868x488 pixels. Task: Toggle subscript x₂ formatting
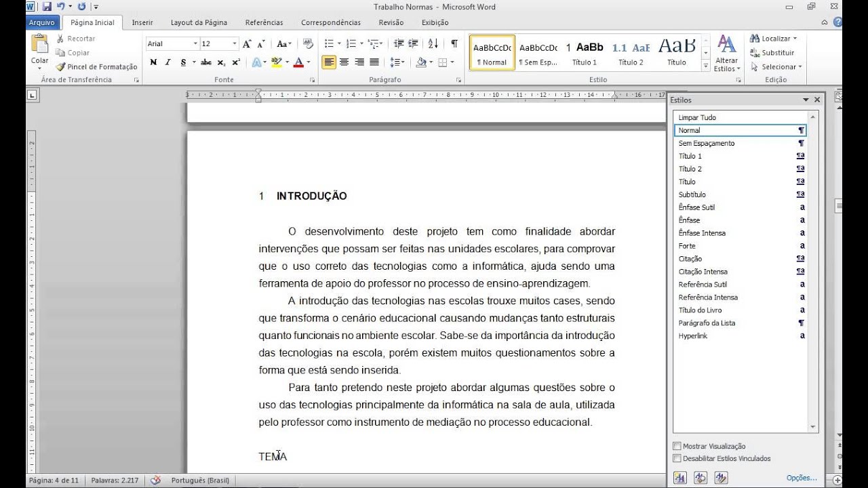point(221,62)
